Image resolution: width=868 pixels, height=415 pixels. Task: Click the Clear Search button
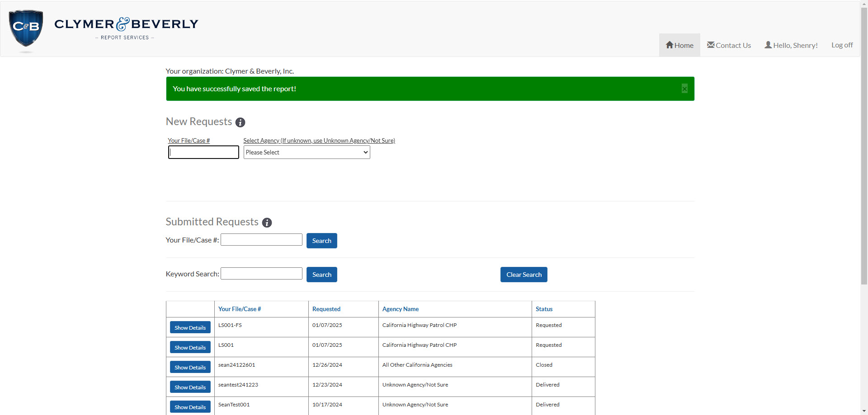pos(524,275)
